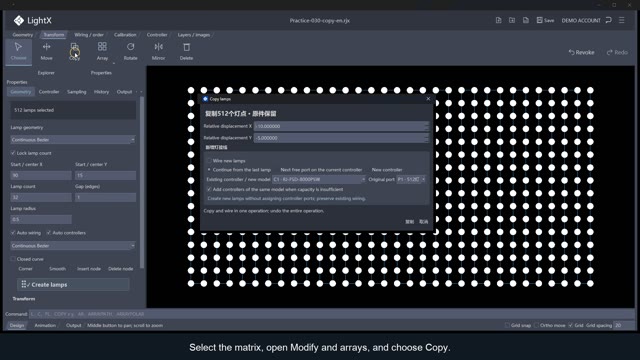Screen dimensions: 640x360
Task: Switch to the Animation bottom tab
Action: point(45,325)
